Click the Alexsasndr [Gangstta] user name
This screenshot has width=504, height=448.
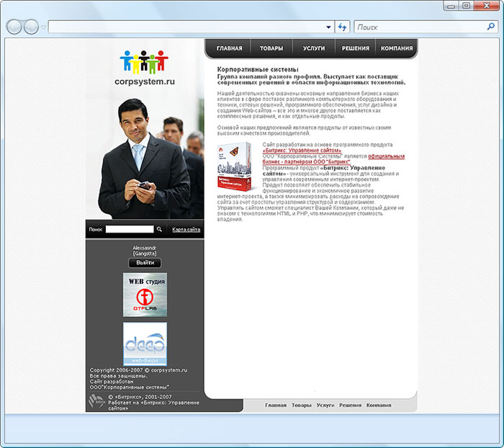pyautogui.click(x=145, y=251)
